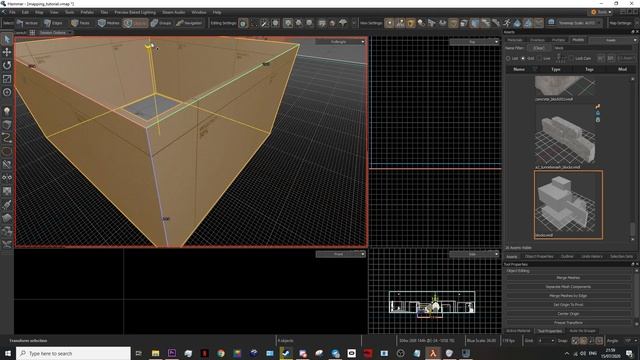640x360 pixels.
Task: Open the Top viewport dropdown
Action: [x=474, y=42]
